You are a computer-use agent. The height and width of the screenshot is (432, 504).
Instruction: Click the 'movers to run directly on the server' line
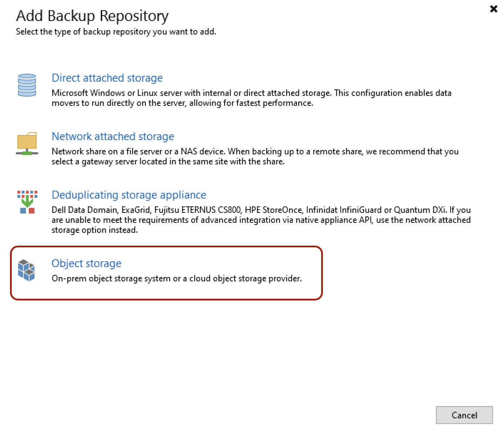(182, 103)
